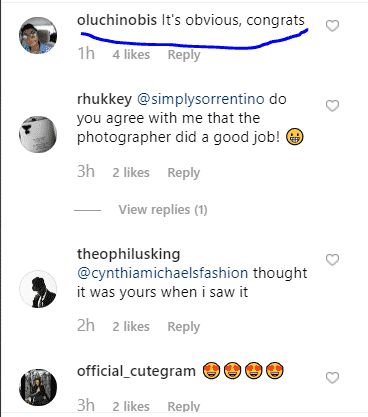Tap the heart next to theophilusking's comment
This screenshot has width=368, height=417.
click(332, 260)
